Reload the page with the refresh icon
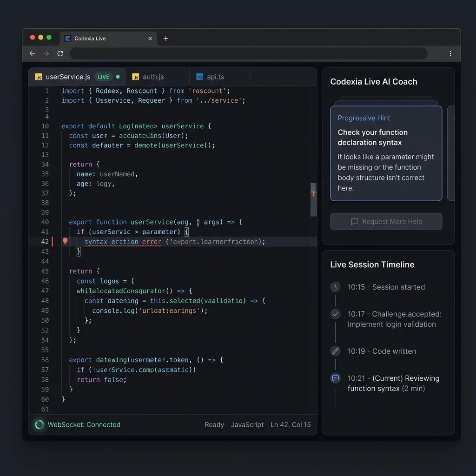476x476 pixels. [x=60, y=53]
